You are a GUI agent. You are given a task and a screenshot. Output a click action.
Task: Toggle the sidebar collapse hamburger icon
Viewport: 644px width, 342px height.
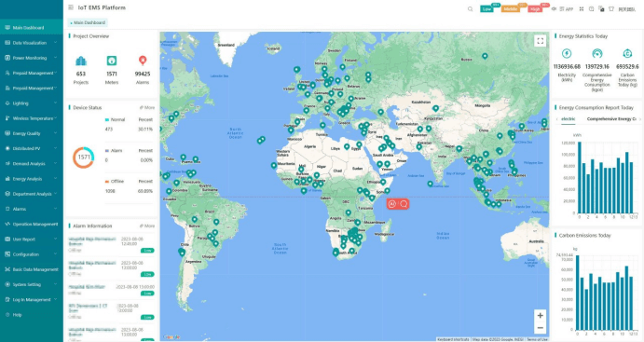pyautogui.click(x=71, y=7)
